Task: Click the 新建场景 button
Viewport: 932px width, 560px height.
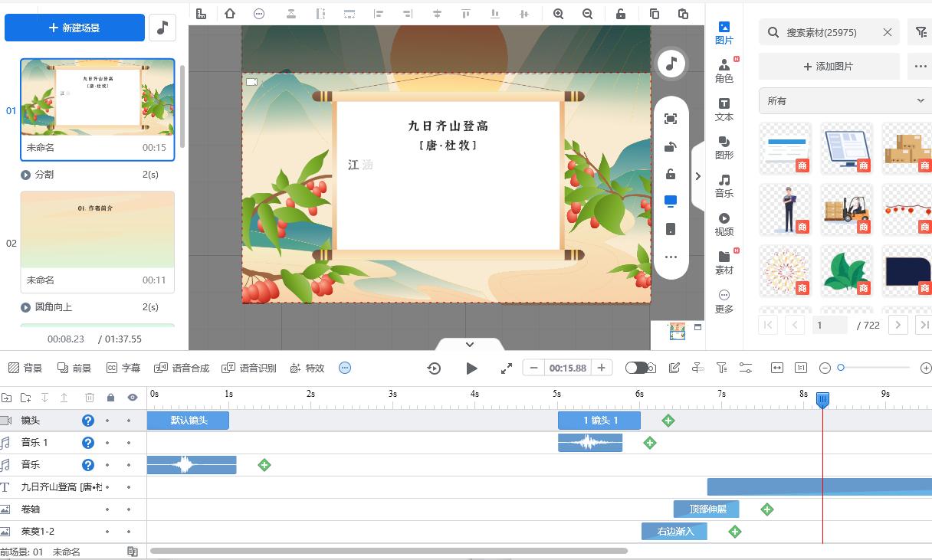Action: (74, 27)
